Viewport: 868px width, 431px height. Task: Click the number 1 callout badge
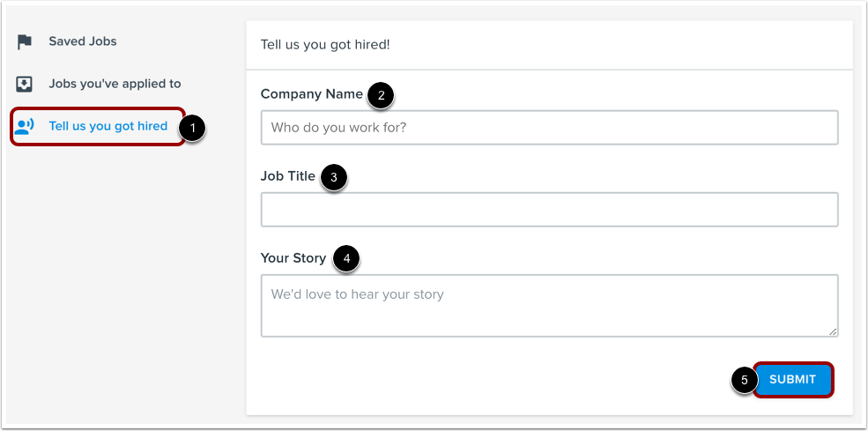[x=192, y=128]
